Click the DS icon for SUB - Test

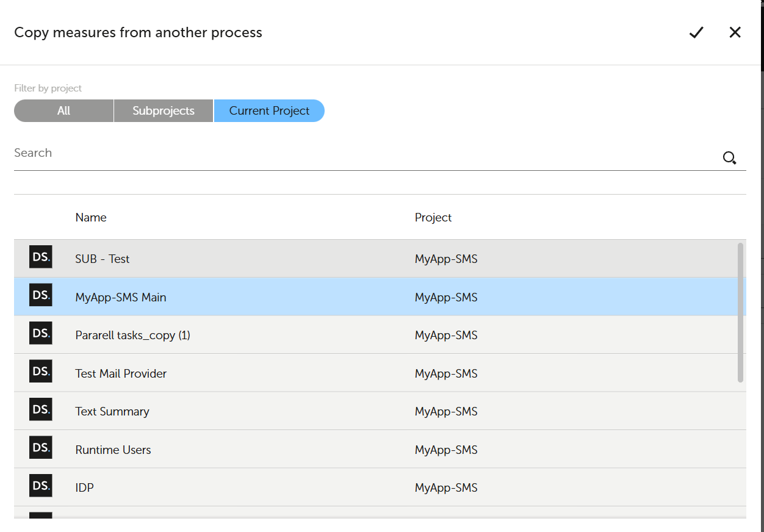pos(41,258)
